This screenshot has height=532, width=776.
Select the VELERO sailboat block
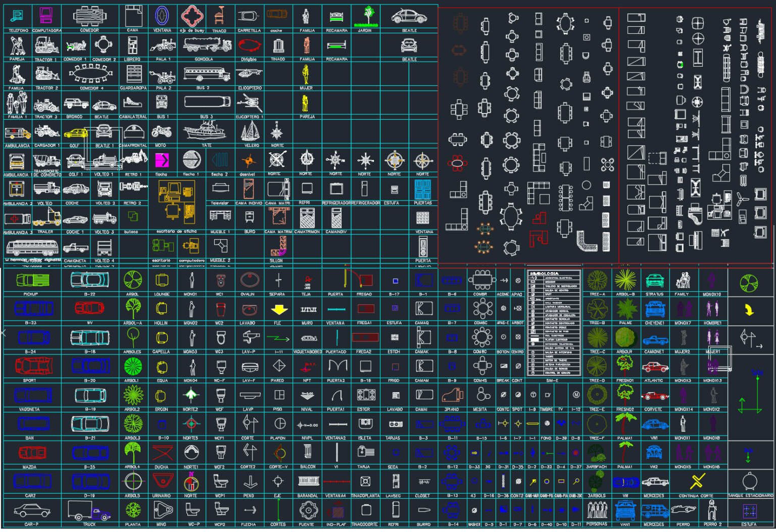[x=250, y=132]
